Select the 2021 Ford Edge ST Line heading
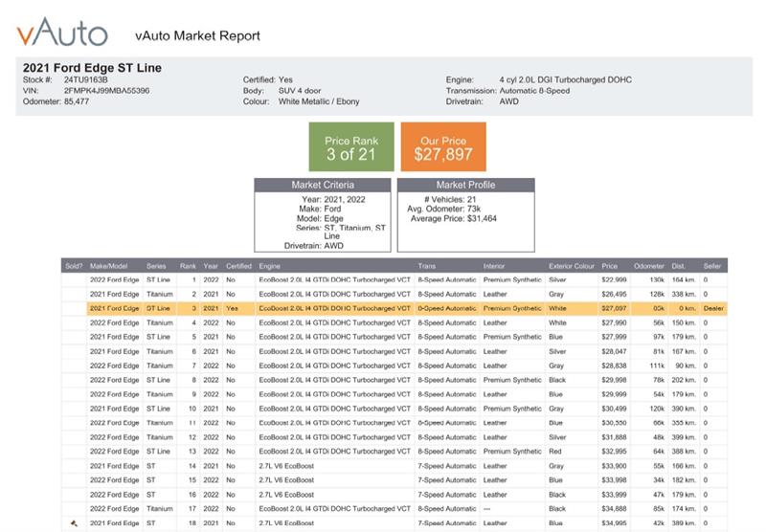 click(92, 68)
